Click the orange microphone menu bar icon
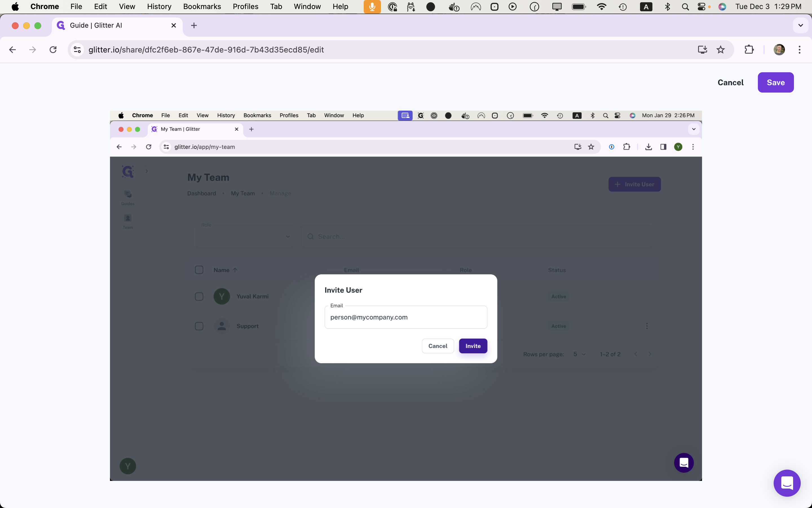This screenshot has height=508, width=812. (372, 7)
